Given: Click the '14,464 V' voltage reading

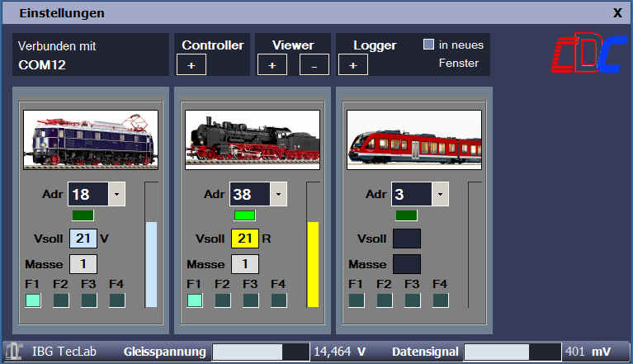Looking at the screenshot, I should (339, 352).
